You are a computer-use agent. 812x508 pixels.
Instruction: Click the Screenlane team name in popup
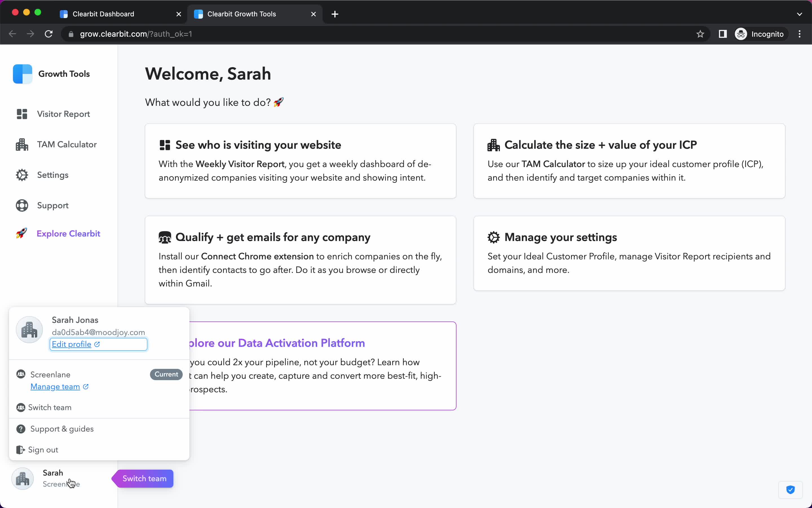click(x=50, y=374)
